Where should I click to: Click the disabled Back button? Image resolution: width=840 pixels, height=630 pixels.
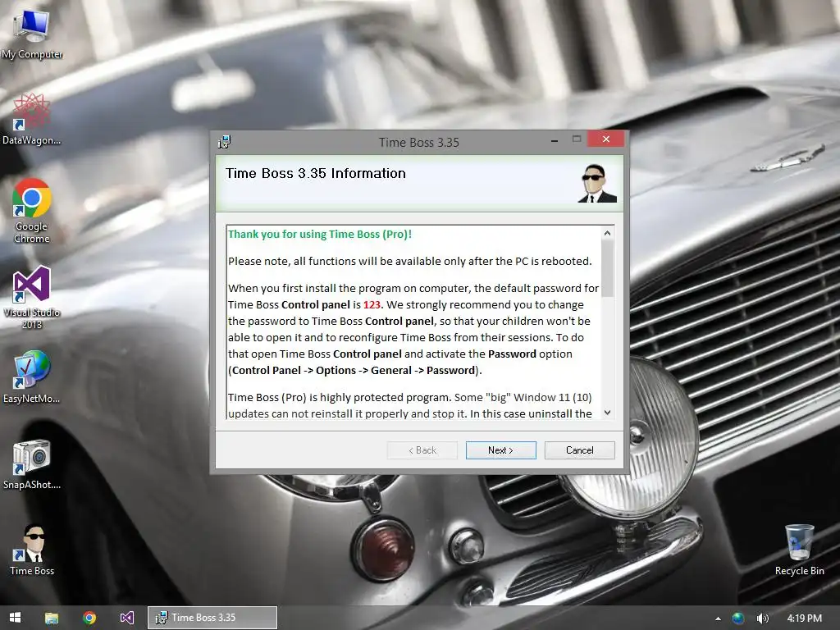422,450
